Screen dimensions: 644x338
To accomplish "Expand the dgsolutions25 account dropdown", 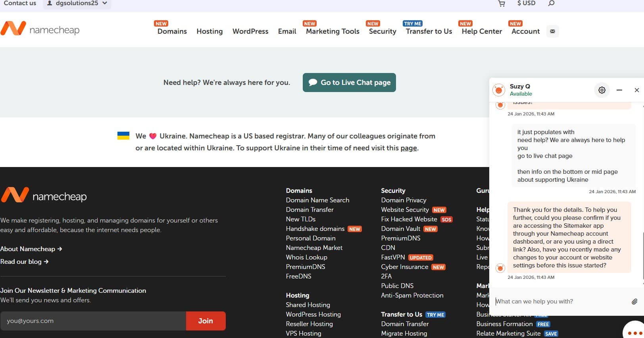I will (x=77, y=3).
